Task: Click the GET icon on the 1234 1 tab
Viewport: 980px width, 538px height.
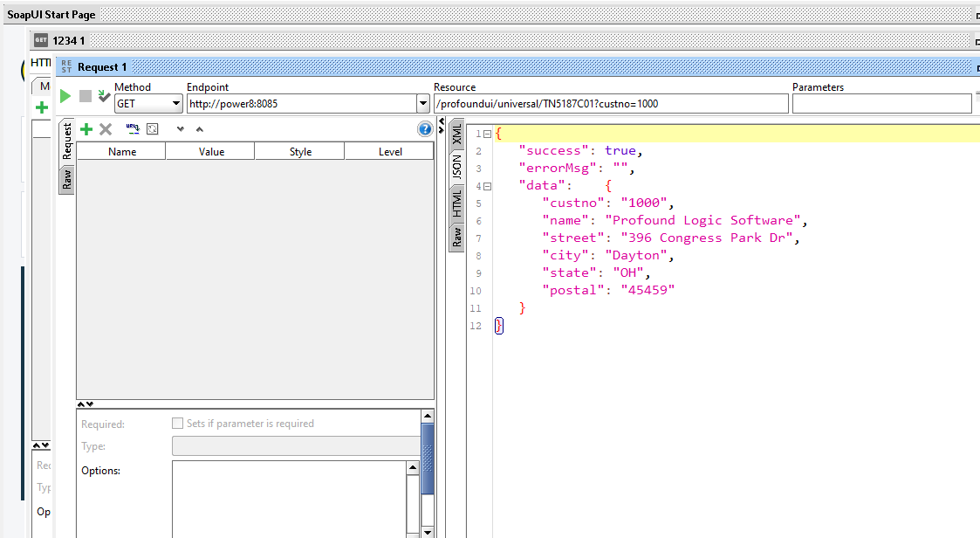Action: pos(41,40)
